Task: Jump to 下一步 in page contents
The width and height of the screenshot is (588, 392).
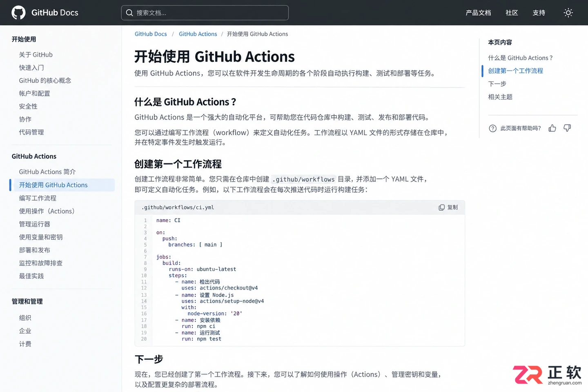Action: click(497, 84)
